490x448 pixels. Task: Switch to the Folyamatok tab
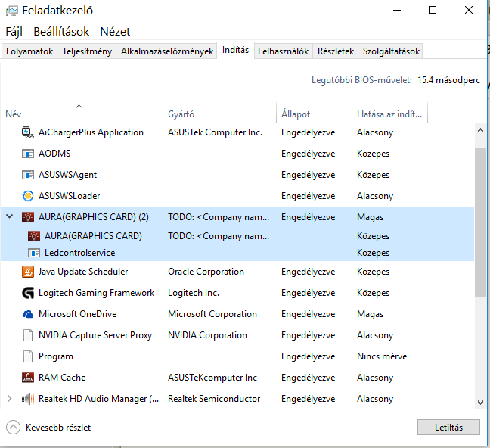click(x=29, y=51)
